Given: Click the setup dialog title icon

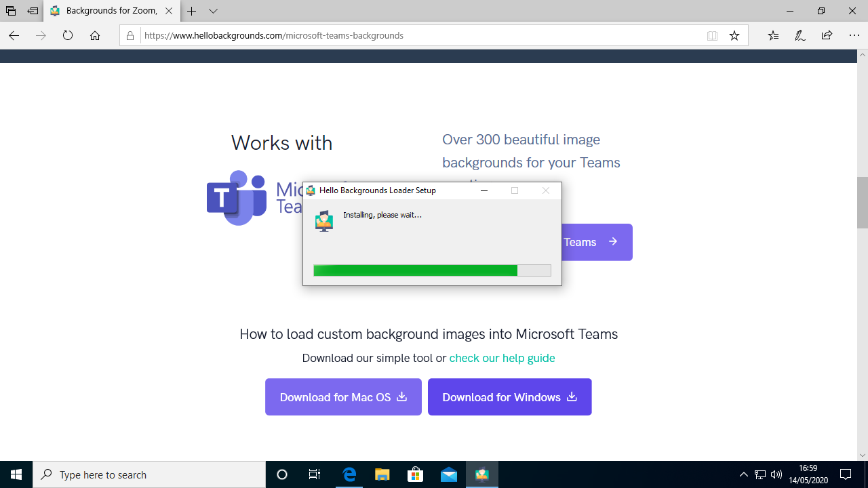Looking at the screenshot, I should coord(311,190).
